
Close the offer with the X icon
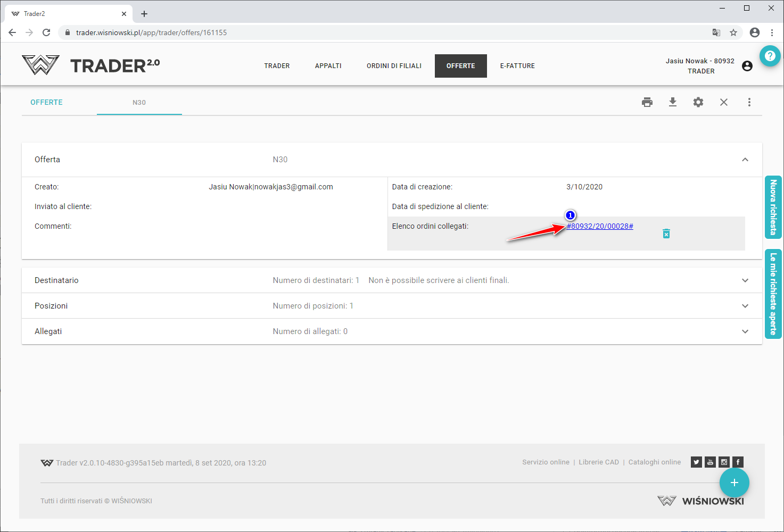coord(724,102)
